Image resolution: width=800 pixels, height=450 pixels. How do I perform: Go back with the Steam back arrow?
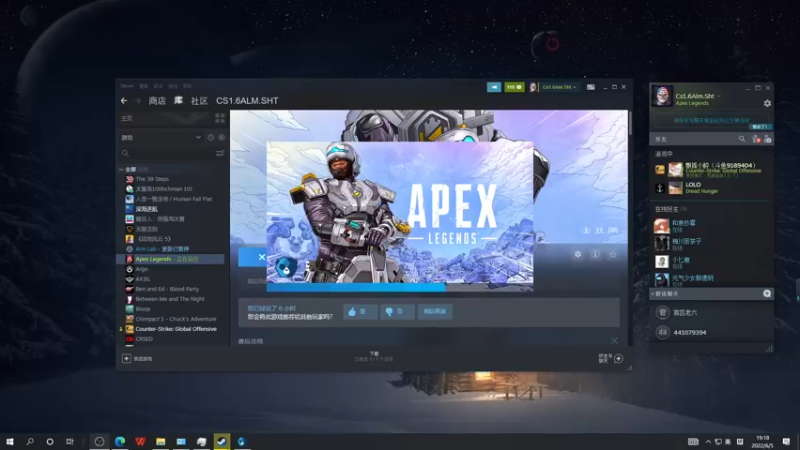pyautogui.click(x=124, y=101)
